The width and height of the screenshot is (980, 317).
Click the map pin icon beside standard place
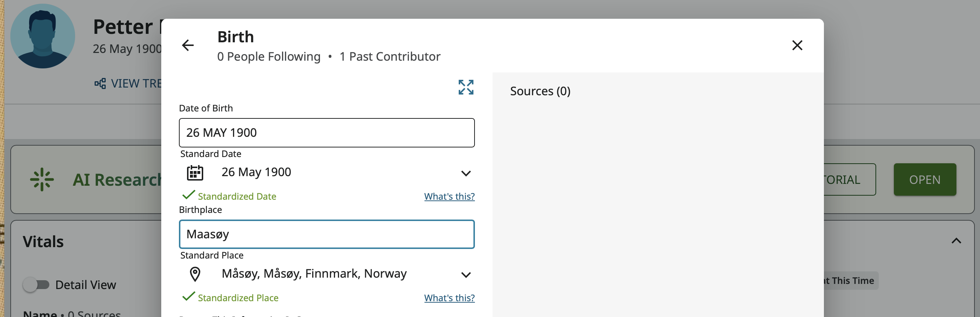(x=195, y=274)
